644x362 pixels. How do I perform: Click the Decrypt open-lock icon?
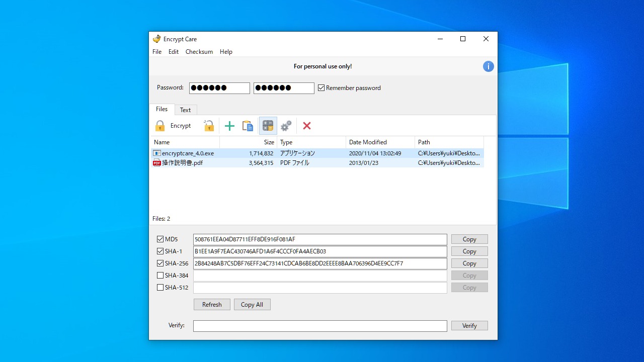coord(209,126)
